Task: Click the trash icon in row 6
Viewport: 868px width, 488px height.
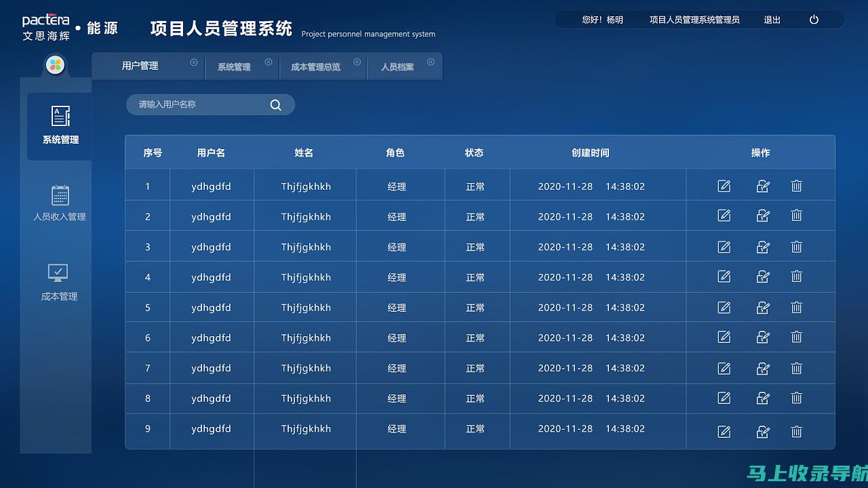Action: (796, 337)
